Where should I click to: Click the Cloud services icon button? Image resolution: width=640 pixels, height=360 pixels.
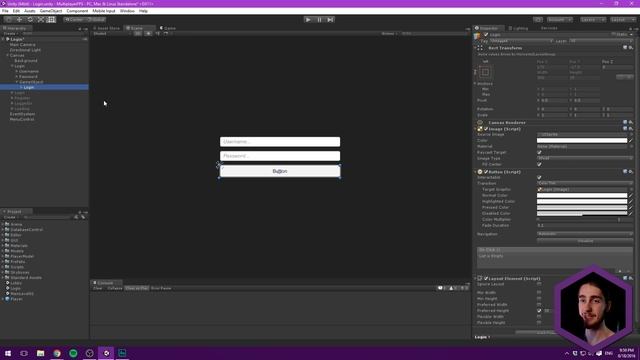click(x=538, y=20)
